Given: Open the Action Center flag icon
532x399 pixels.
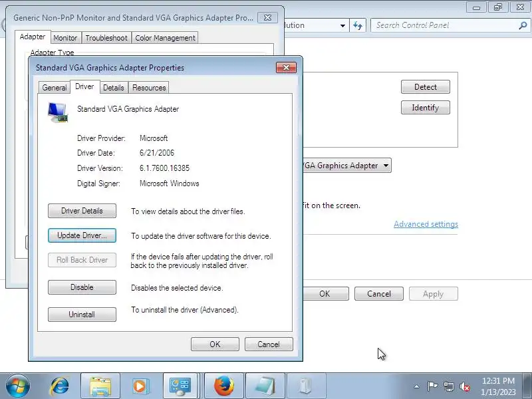Looking at the screenshot, I should [432, 386].
